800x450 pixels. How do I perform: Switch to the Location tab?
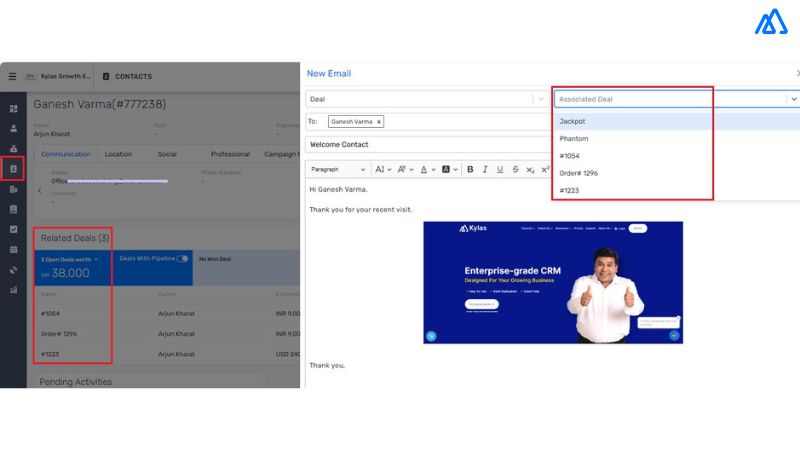[x=118, y=154]
